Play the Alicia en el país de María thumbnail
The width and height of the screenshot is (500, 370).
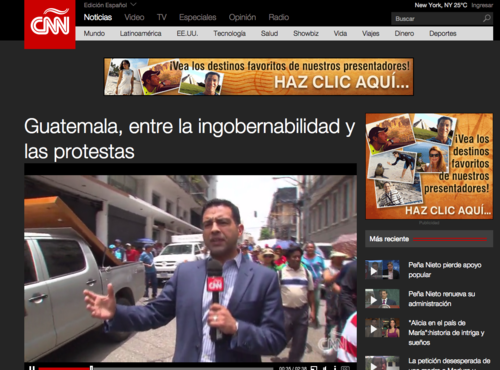coord(382,328)
